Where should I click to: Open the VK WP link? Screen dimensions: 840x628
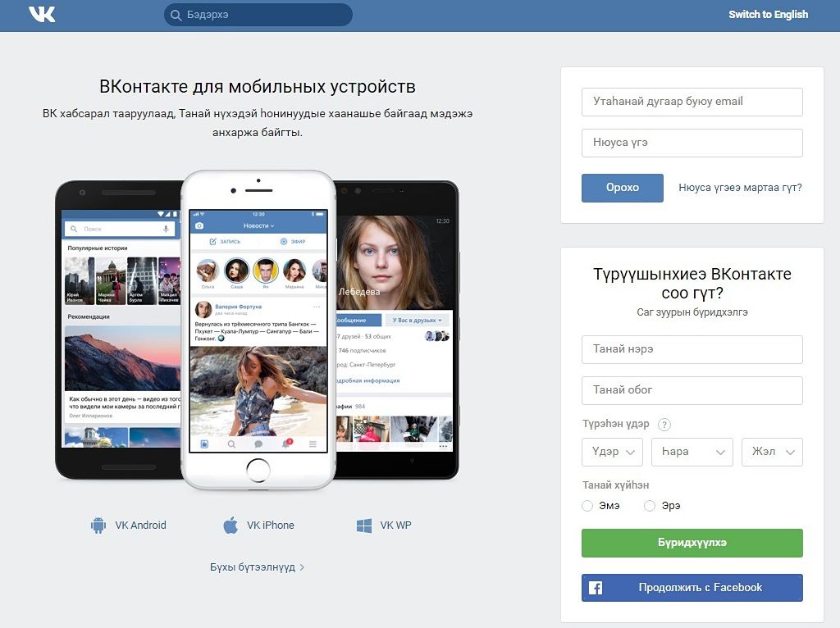384,526
